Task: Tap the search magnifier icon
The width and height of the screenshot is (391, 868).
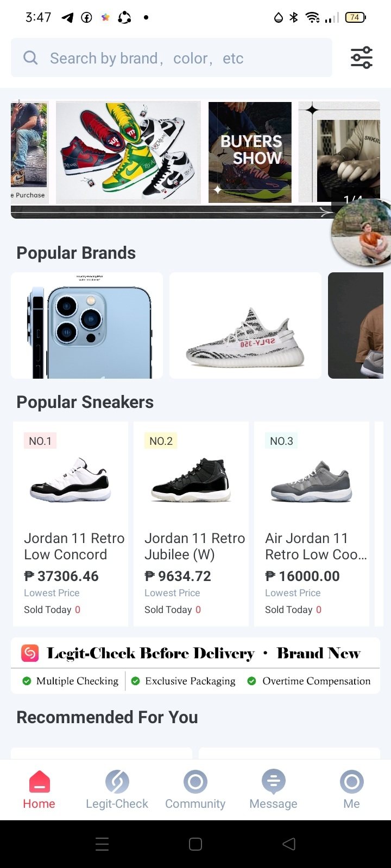Action: pyautogui.click(x=31, y=58)
